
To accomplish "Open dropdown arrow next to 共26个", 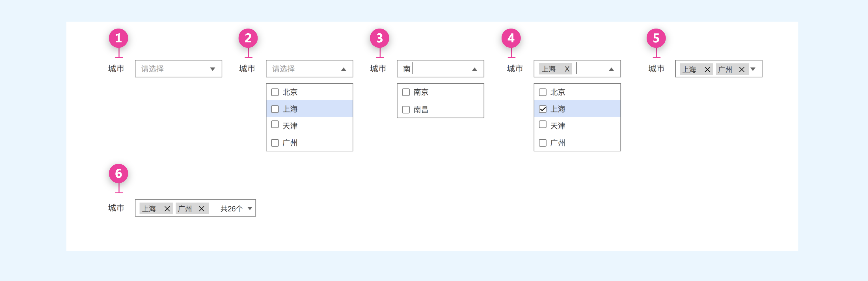I will click(250, 208).
